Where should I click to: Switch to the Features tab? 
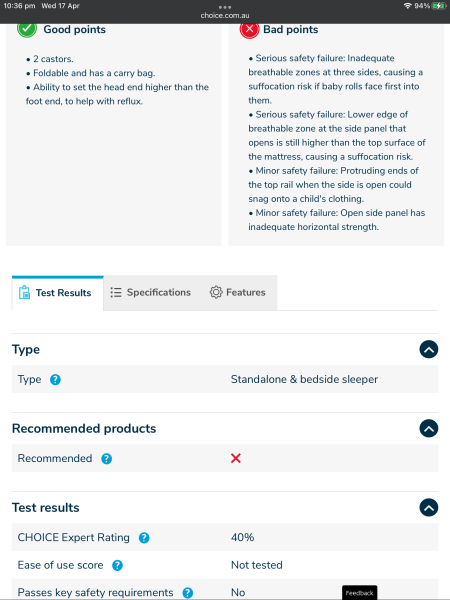pos(238,292)
